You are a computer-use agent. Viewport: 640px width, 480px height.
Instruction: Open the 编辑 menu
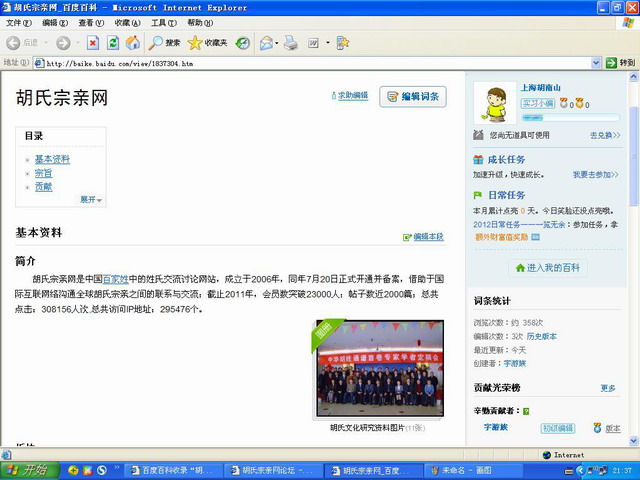[55, 23]
